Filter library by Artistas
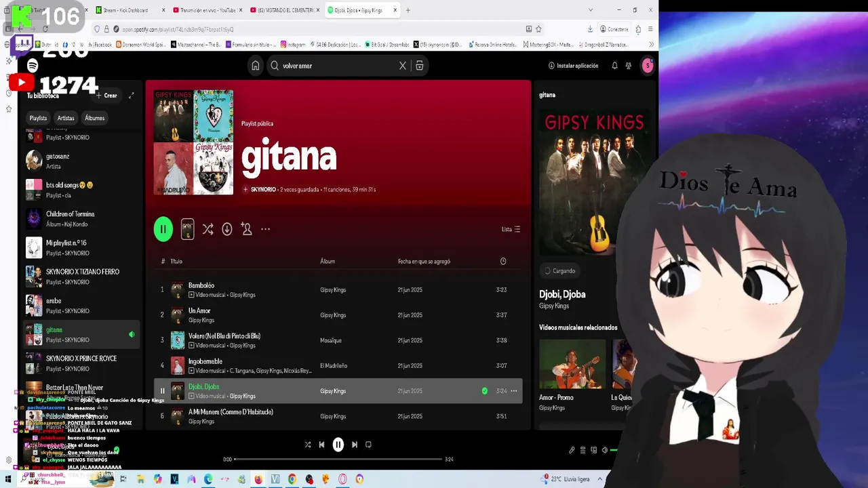 66,118
